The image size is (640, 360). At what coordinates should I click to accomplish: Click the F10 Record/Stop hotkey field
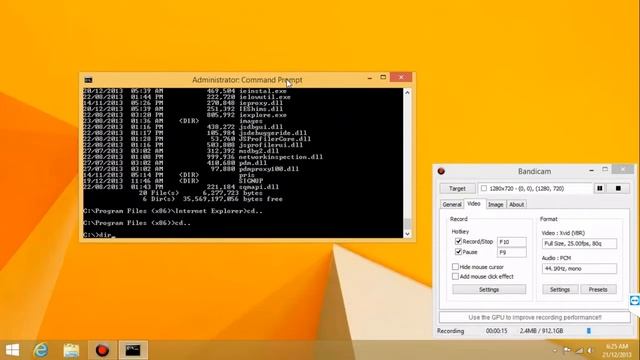[x=512, y=242]
